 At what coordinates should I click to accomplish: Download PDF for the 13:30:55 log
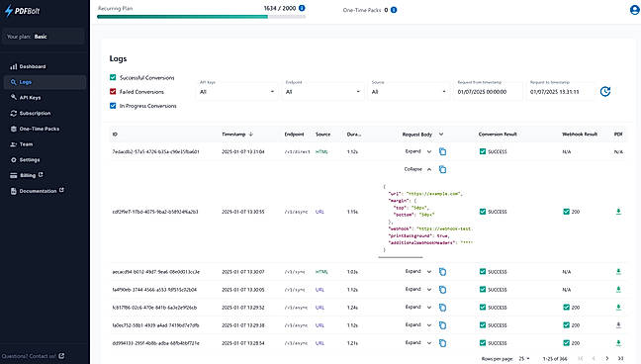[x=618, y=212]
